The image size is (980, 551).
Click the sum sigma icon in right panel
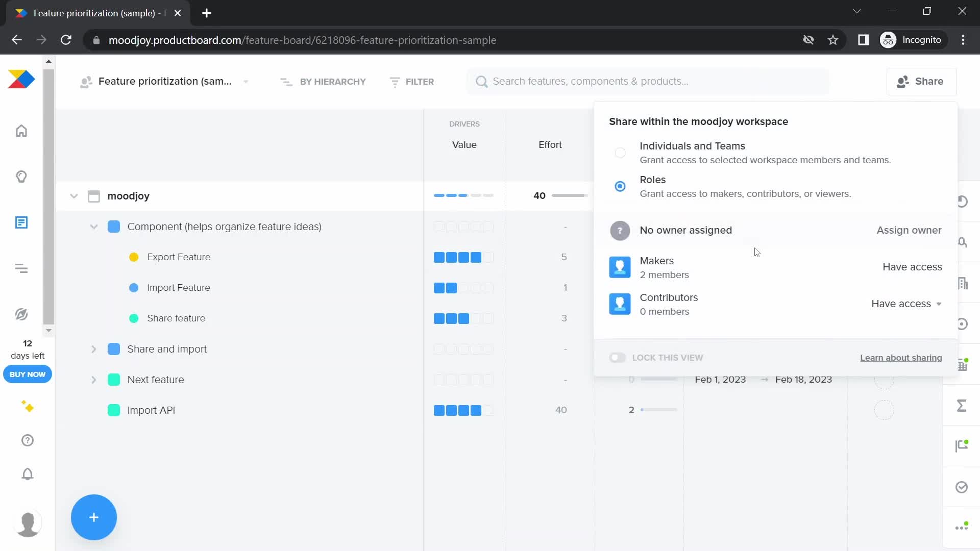(962, 406)
